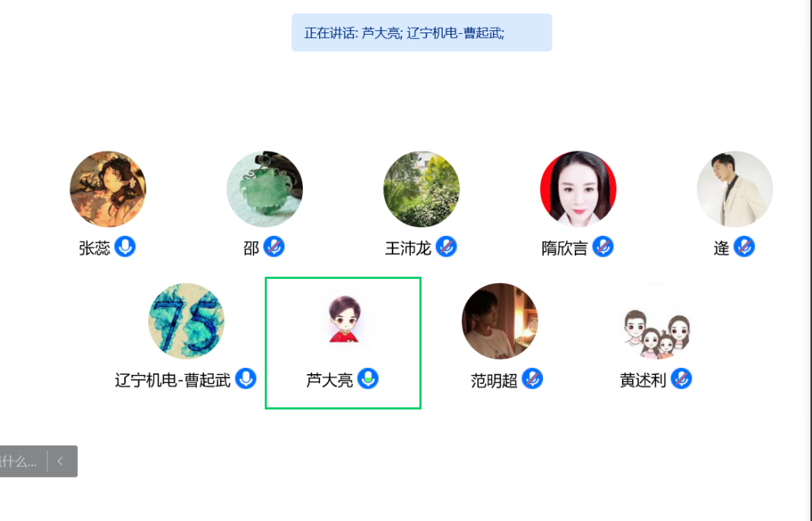This screenshot has height=521, width=812.
Task: Click 隋欣言's muted microphone icon
Action: 603,247
